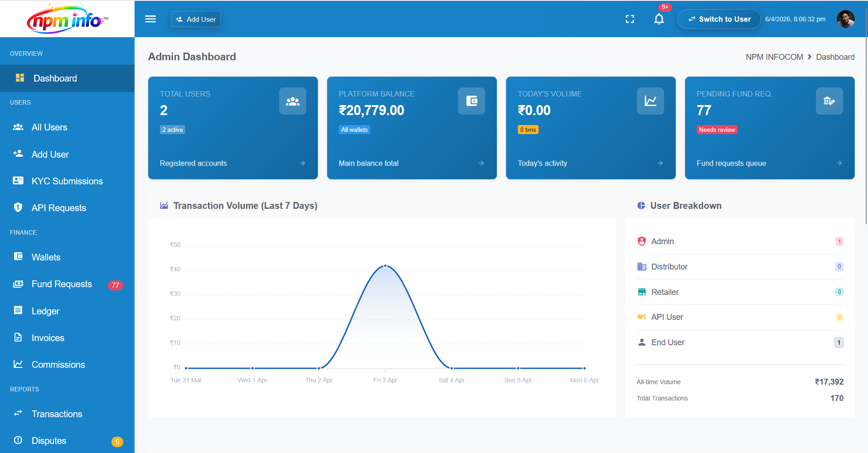Click the Add User button in header
Image resolution: width=868 pixels, height=453 pixels.
pos(195,19)
